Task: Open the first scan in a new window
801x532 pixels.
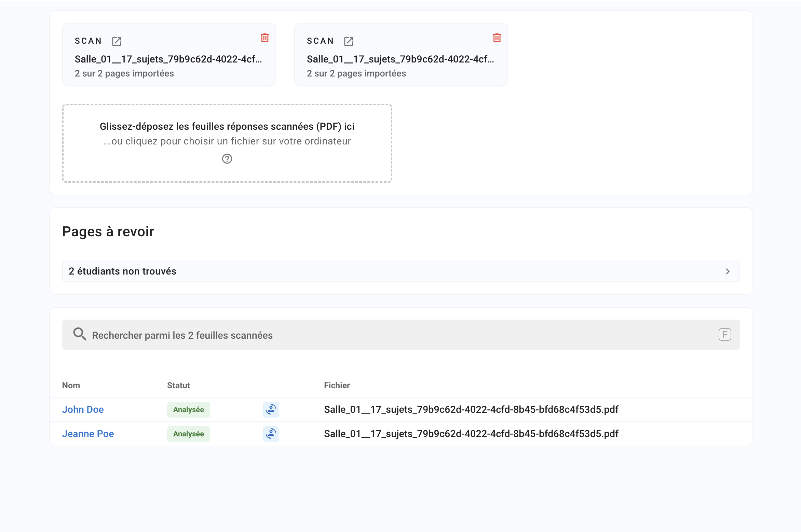Action: (117, 41)
